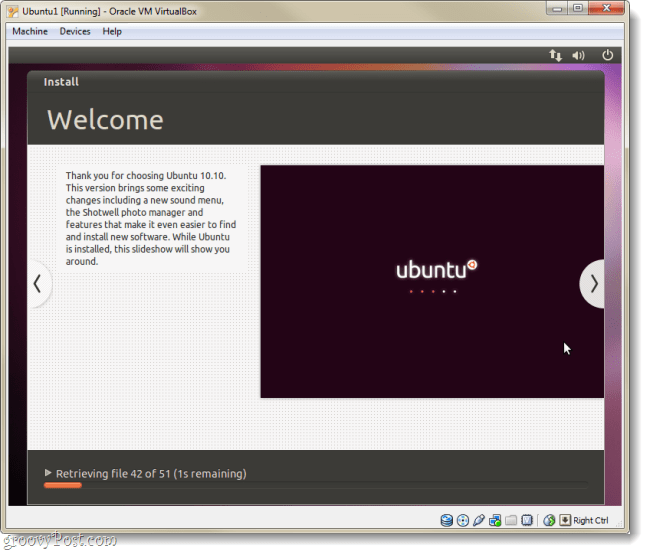Close the VirtualBox window
This screenshot has height=554, width=650.
pos(606,8)
